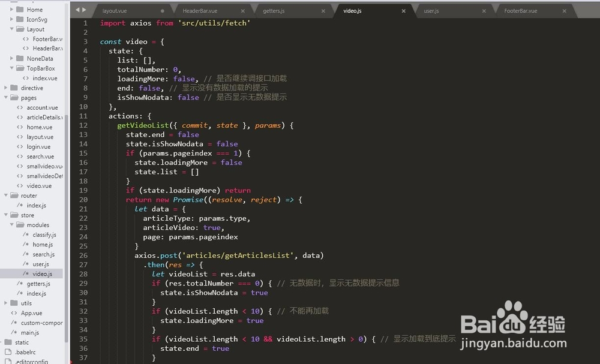Collapse the store folder arrow
Viewport: 600px width, 364px height.
point(6,215)
